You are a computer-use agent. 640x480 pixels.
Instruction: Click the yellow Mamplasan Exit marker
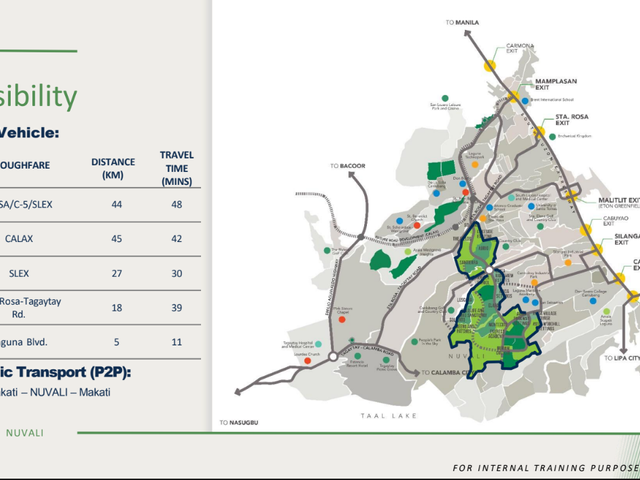click(513, 97)
